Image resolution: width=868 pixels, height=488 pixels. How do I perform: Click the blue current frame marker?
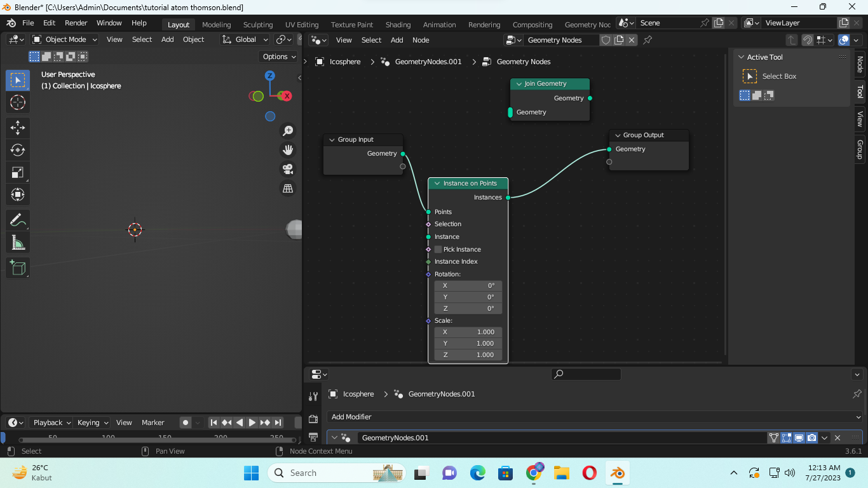[x=3, y=437]
